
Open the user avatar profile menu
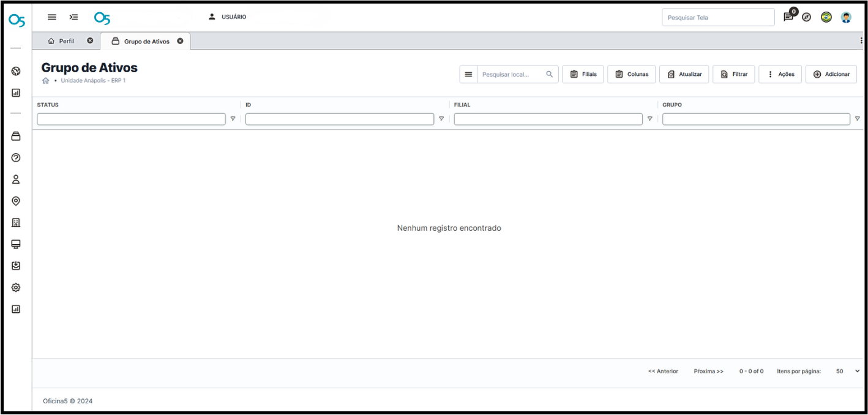click(846, 17)
